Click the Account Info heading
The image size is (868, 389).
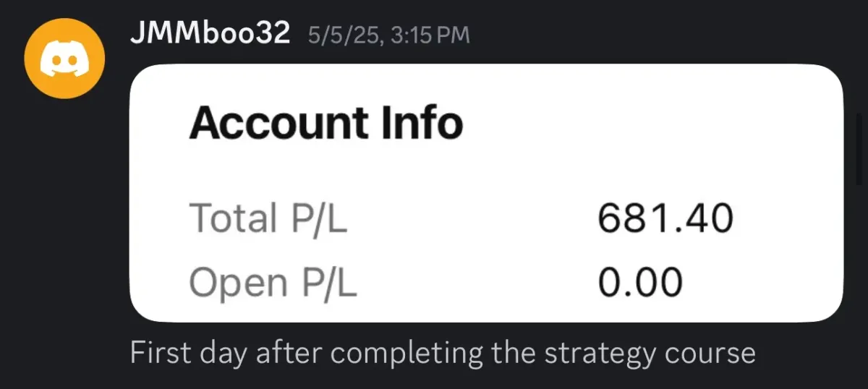(325, 123)
